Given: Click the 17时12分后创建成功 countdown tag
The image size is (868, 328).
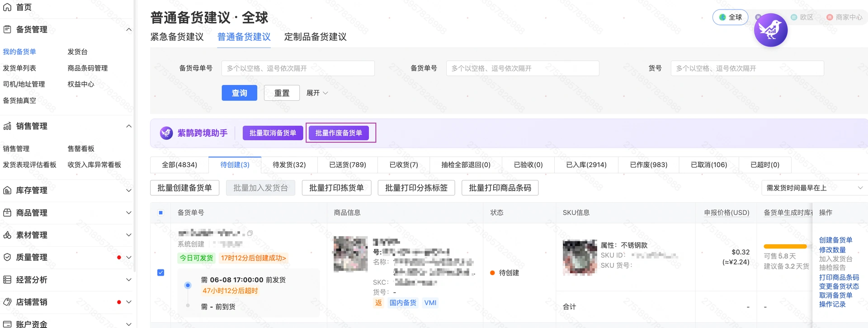Looking at the screenshot, I should (254, 258).
